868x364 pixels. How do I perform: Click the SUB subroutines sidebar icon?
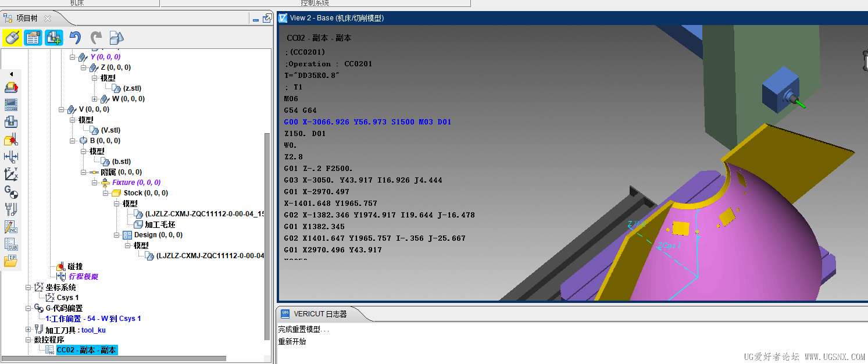point(11,244)
